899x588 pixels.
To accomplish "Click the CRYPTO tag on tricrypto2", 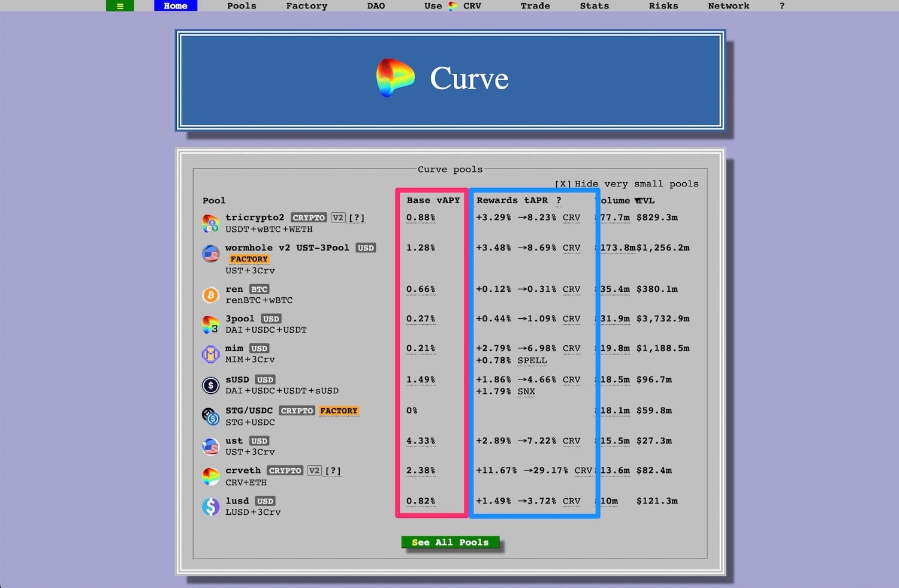I will point(309,218).
